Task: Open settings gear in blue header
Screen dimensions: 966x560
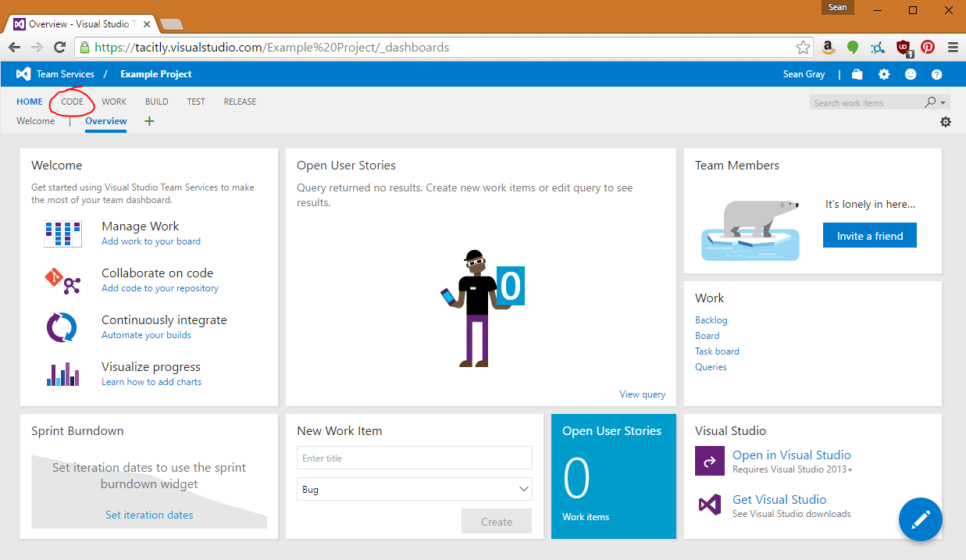Action: [884, 74]
